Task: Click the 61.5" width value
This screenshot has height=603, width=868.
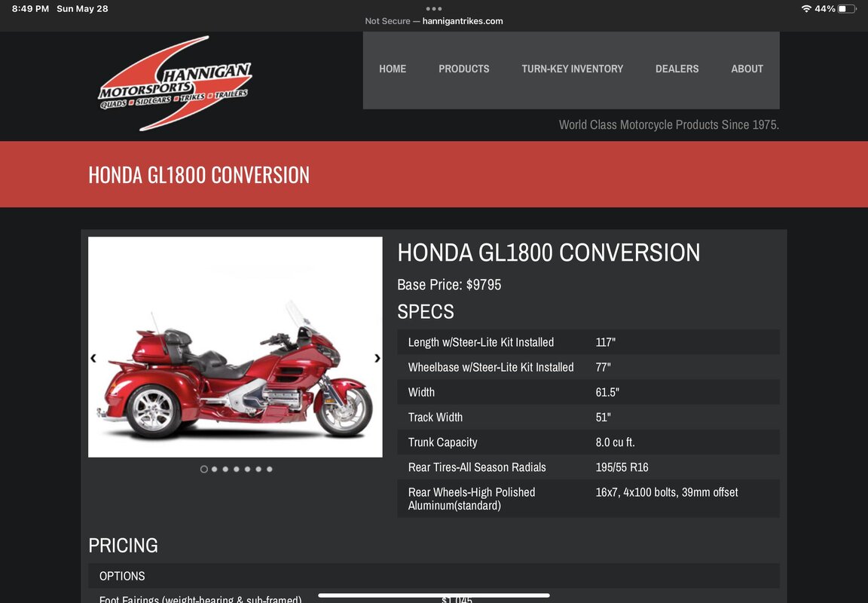Action: (607, 392)
